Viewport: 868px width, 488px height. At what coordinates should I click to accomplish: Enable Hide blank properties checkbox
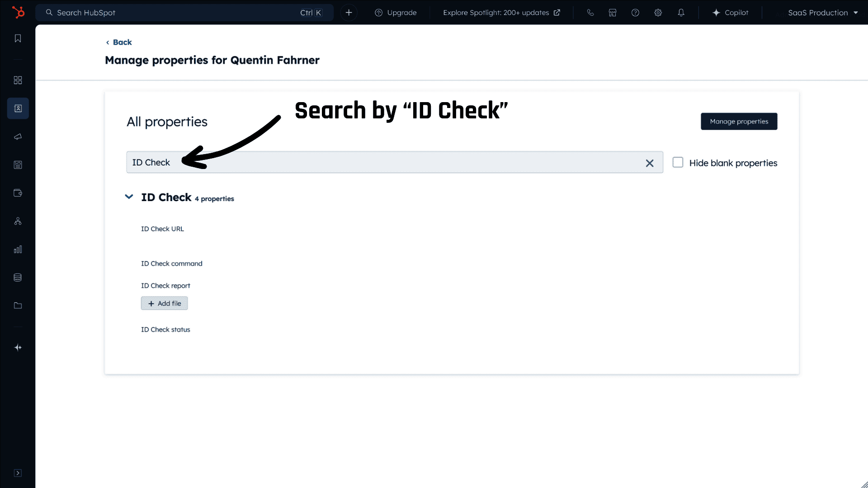click(678, 162)
